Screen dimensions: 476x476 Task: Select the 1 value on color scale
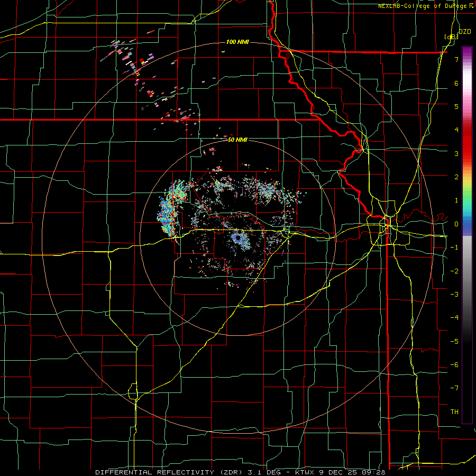coord(456,200)
